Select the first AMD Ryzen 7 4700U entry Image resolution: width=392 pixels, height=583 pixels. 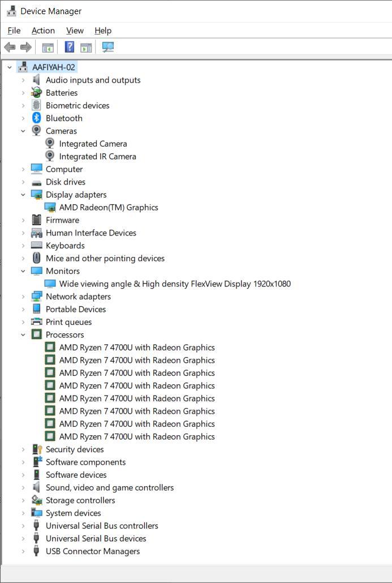pos(137,348)
